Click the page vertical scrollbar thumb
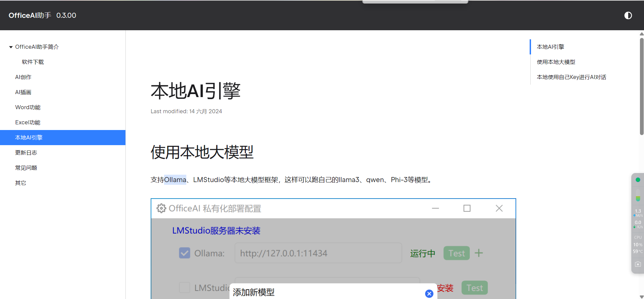The height and width of the screenshot is (299, 644). 642,87
